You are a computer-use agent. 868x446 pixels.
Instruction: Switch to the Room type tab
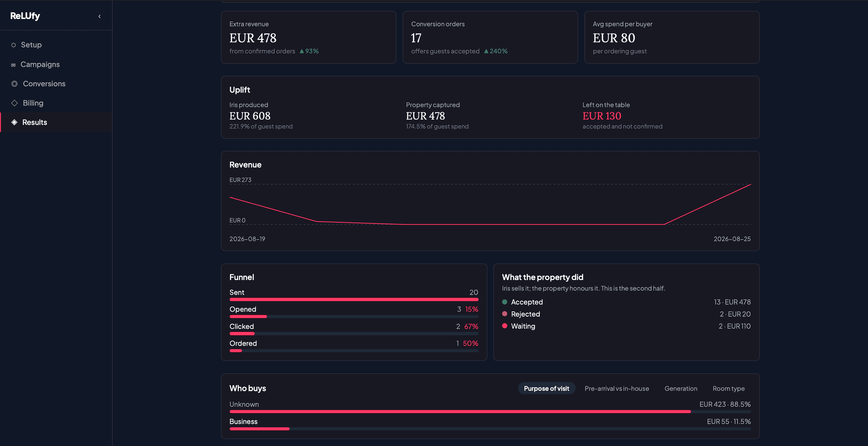(729, 388)
